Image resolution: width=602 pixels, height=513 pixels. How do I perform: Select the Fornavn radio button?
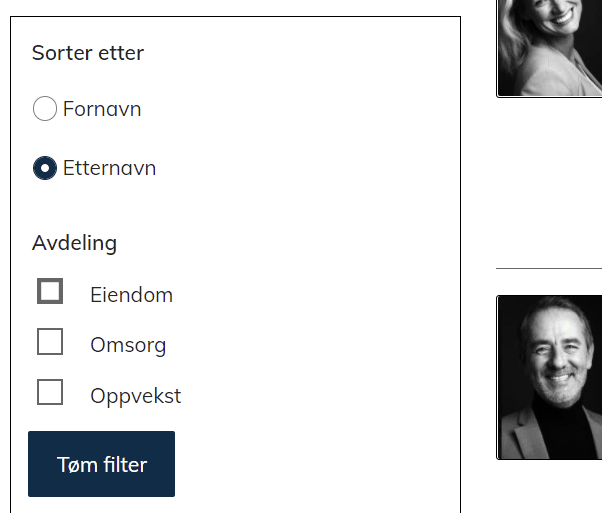45,109
